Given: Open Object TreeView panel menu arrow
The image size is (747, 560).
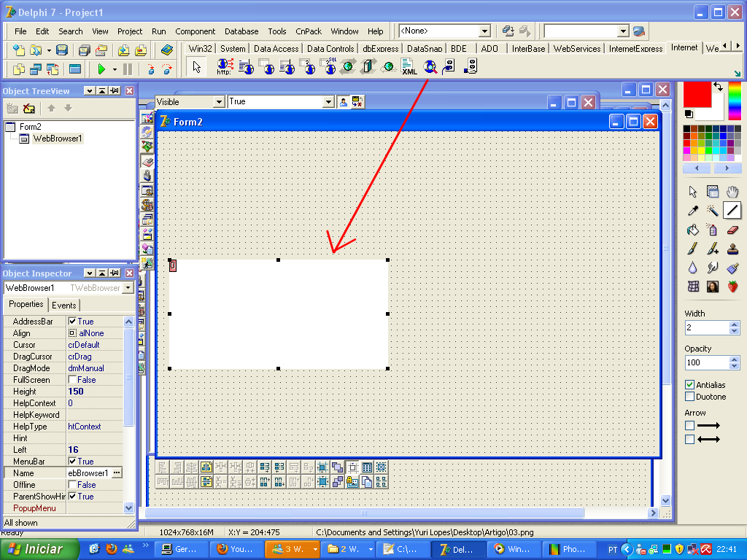Looking at the screenshot, I should [x=89, y=90].
